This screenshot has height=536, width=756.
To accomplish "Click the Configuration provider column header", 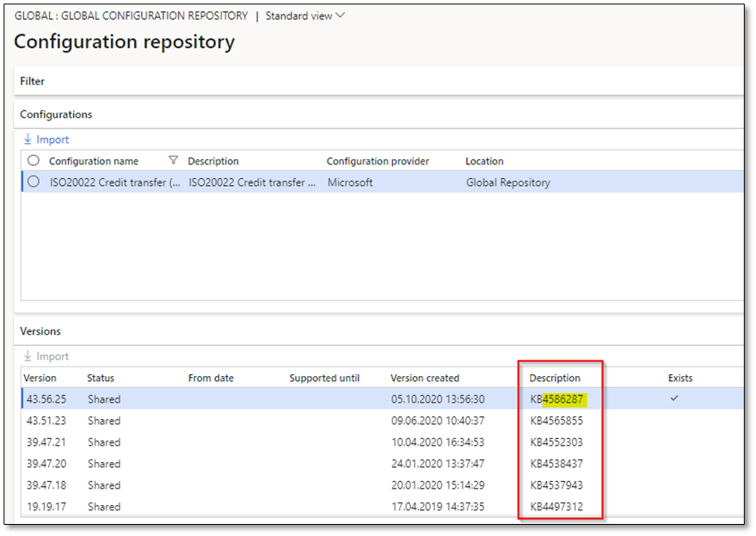I will click(x=378, y=161).
